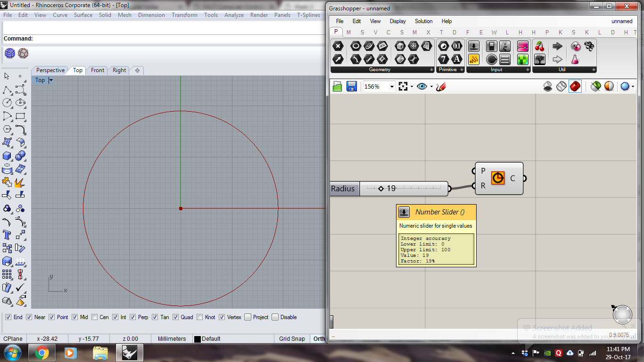This screenshot has width=644, height=362.
Task: Open the Top viewport title dropdown arrow
Action: (x=51, y=81)
